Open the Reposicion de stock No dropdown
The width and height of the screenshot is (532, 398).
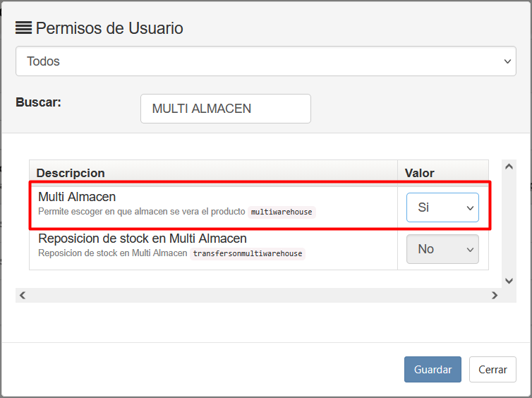[442, 249]
